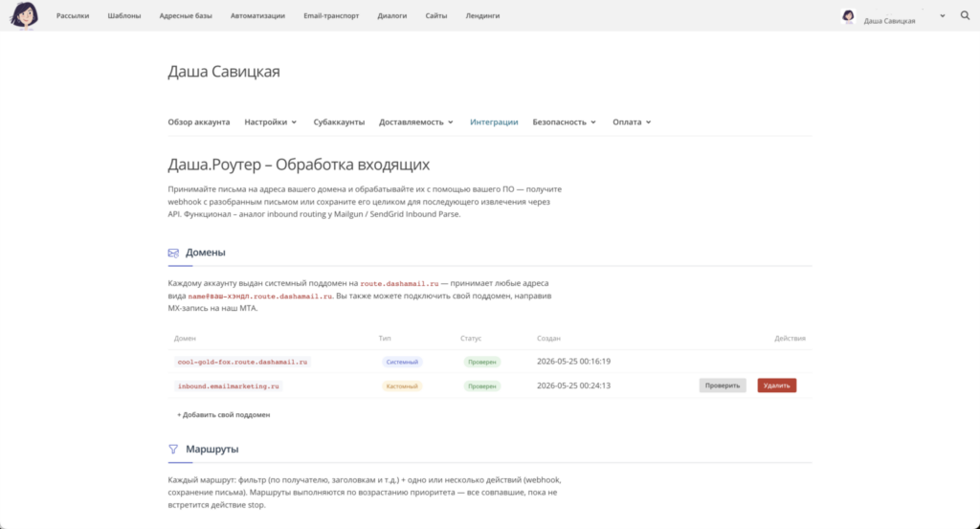Screen dimensions: 980x529
Task: Open the Email-транспорт menu
Action: pos(331,15)
